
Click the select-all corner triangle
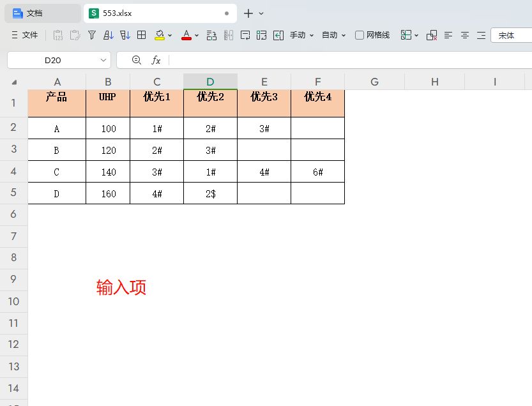14,82
